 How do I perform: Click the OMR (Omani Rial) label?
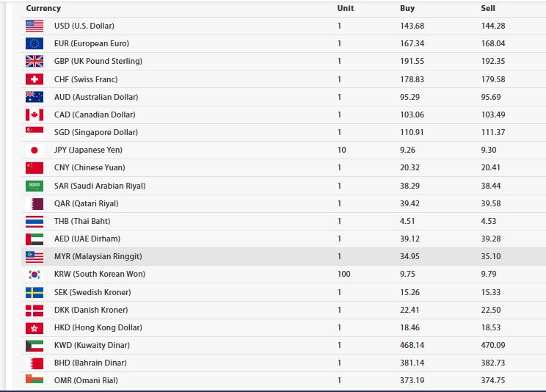point(86,380)
